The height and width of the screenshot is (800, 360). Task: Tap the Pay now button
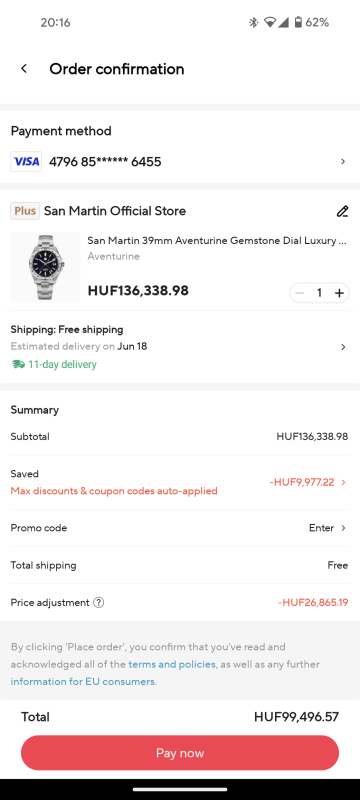[180, 753]
